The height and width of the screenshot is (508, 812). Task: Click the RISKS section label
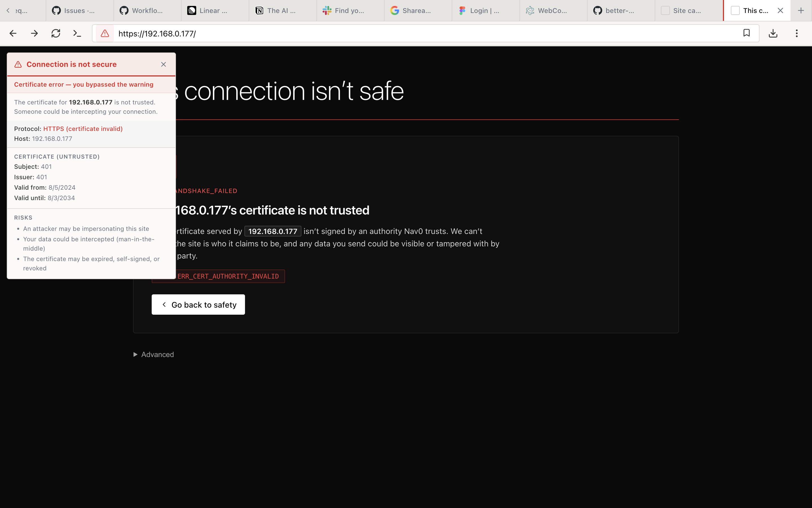23,218
